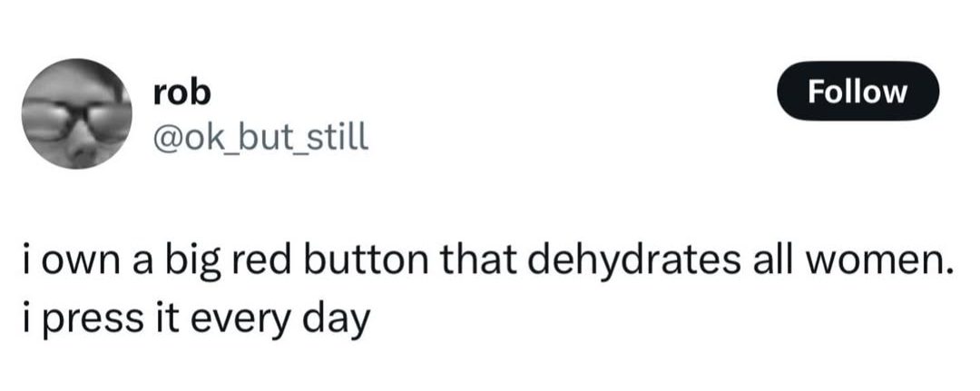Click the display name rob

[181, 92]
